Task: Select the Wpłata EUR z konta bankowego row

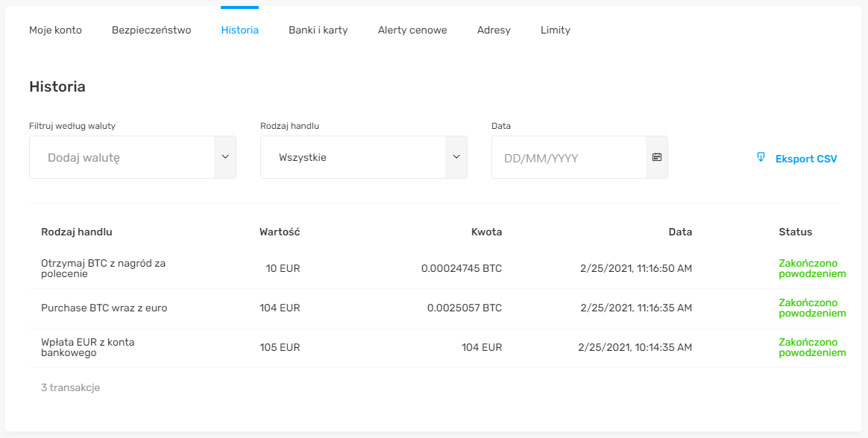Action: (433, 347)
